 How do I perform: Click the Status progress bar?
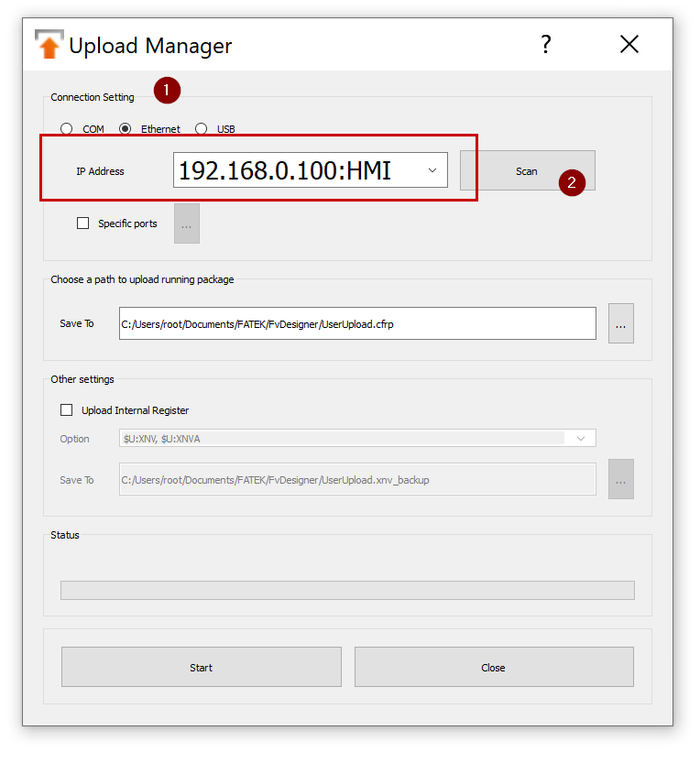[347, 590]
